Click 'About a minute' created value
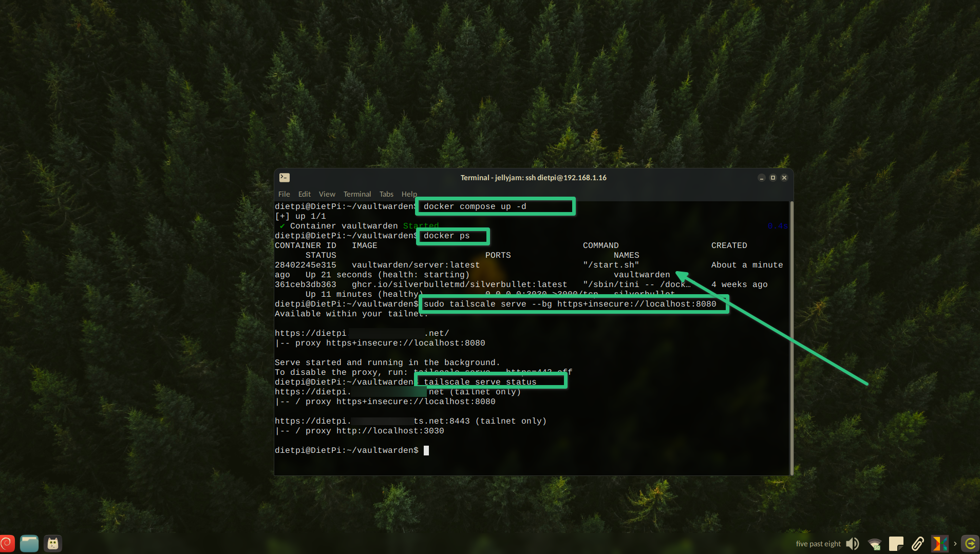This screenshot has width=980, height=554. click(x=747, y=265)
